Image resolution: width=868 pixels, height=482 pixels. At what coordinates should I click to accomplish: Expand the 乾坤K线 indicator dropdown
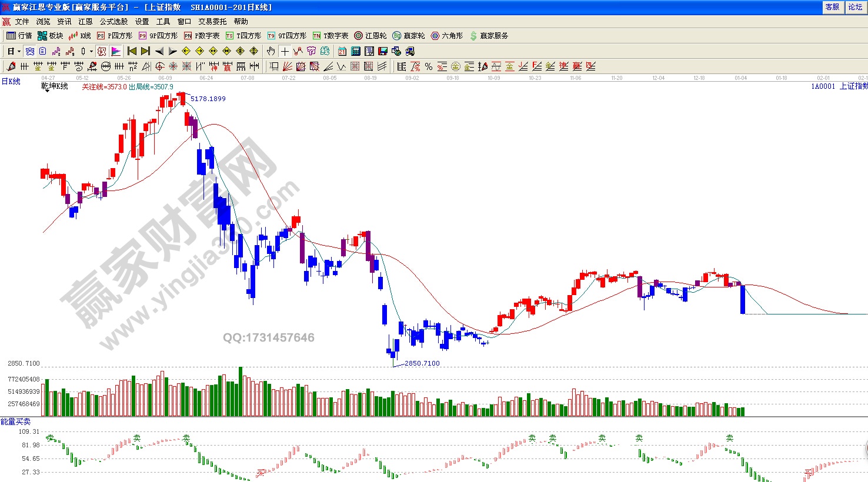[46, 91]
